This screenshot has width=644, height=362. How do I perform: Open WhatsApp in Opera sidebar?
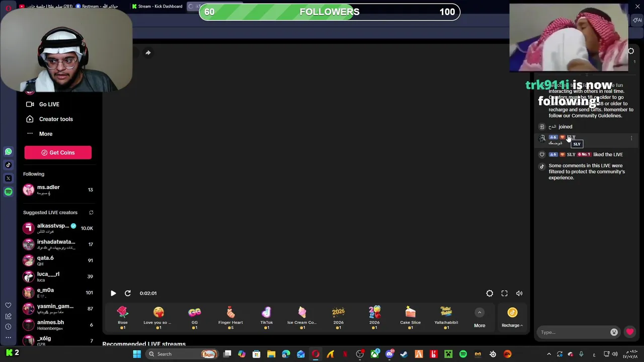coord(8,151)
